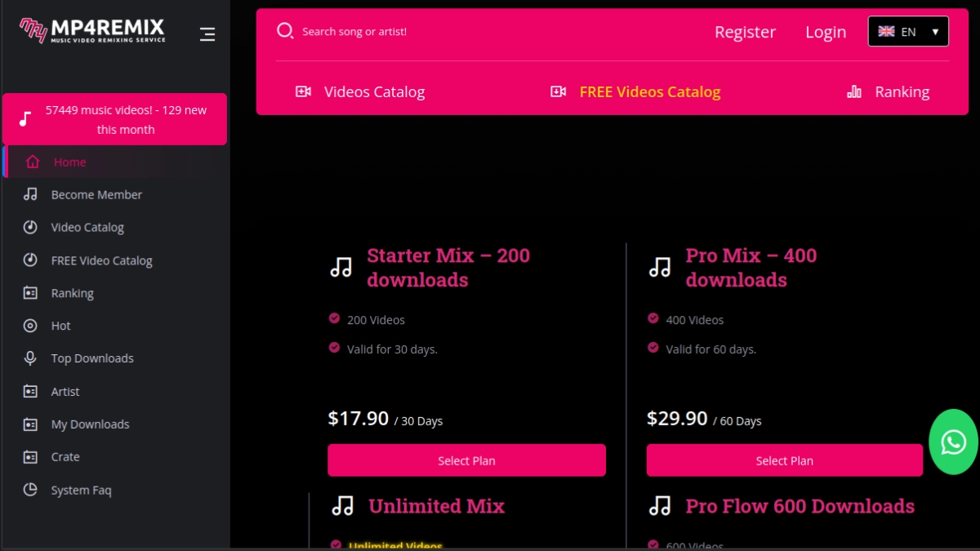The width and height of the screenshot is (980, 551).
Task: Click the Unlimited Mix heading
Action: (437, 506)
